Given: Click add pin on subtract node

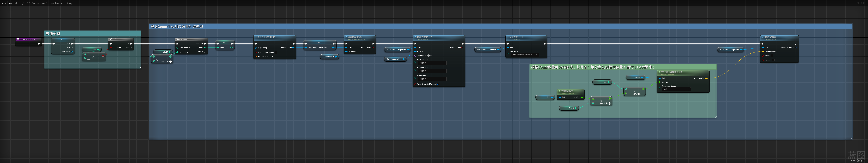Looking at the screenshot, I should (x=171, y=62).
